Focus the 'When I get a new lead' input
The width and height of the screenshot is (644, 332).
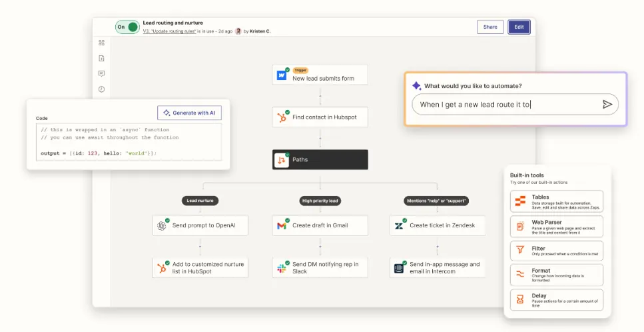pyautogui.click(x=515, y=105)
